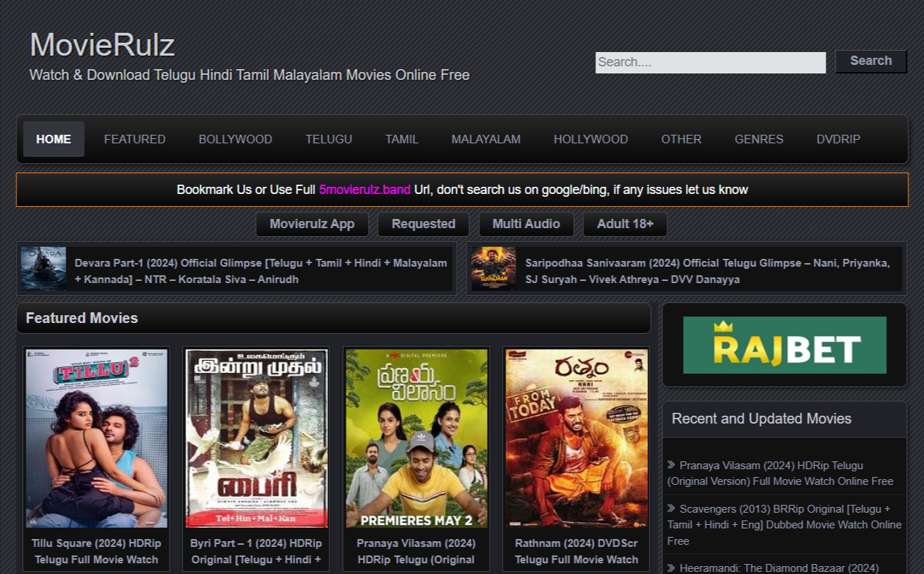Open Devara Part-1 Official Glimpse link
This screenshot has width=924, height=574.
261,271
